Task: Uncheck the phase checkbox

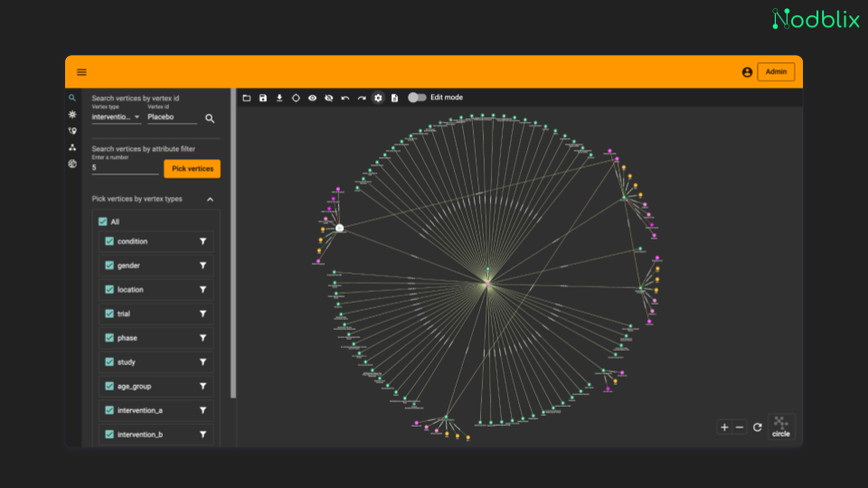Action: (109, 338)
